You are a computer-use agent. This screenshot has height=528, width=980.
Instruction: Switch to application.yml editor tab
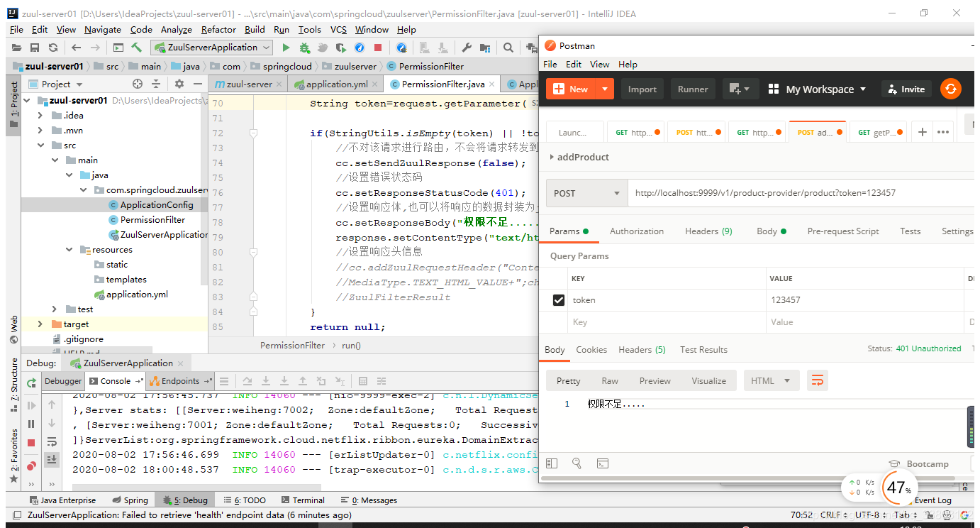click(x=337, y=84)
